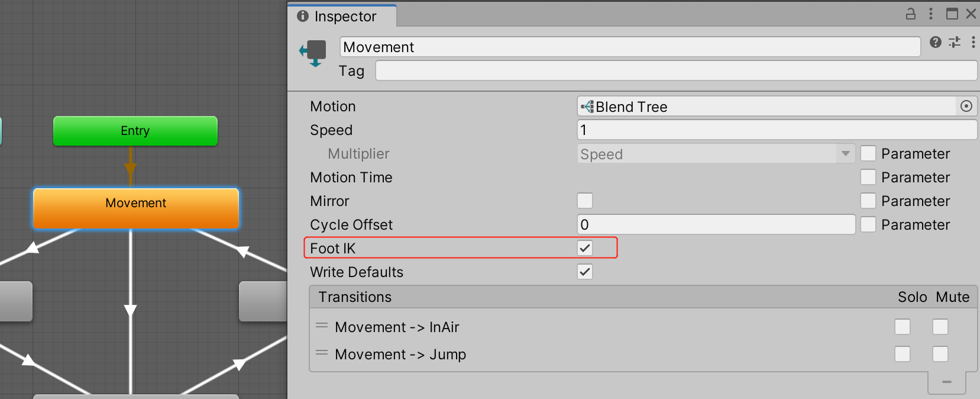Viewport: 980px width, 399px height.
Task: Disable the Foot IK checkbox
Action: pyautogui.click(x=584, y=248)
